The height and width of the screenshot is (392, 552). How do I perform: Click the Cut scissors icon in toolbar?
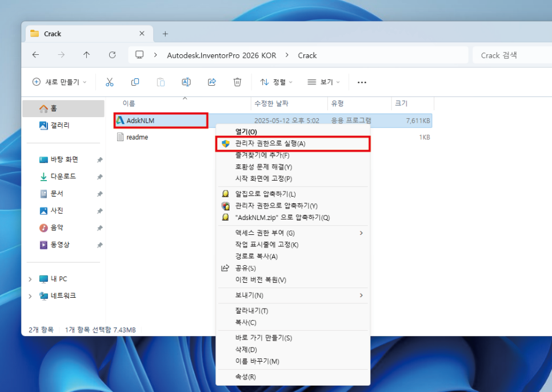click(110, 82)
